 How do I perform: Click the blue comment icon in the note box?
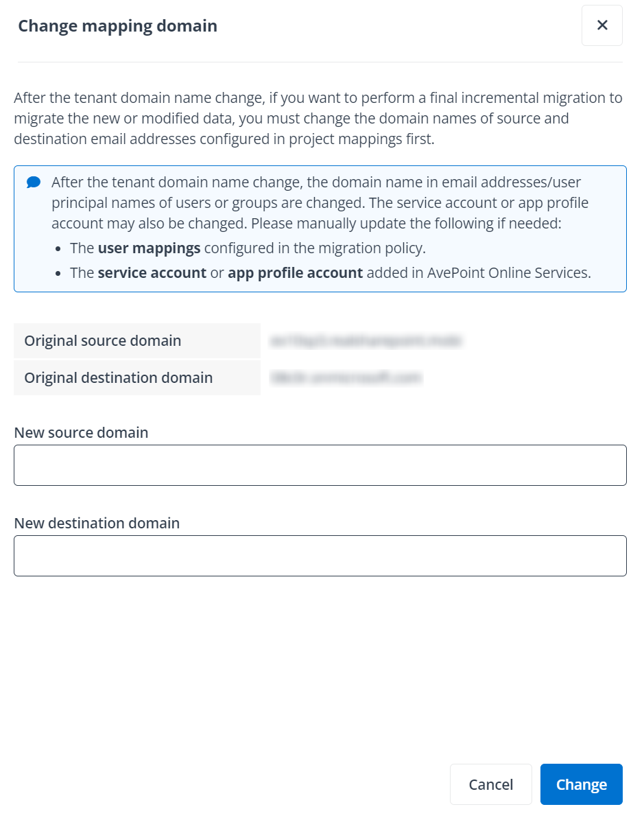point(33,183)
